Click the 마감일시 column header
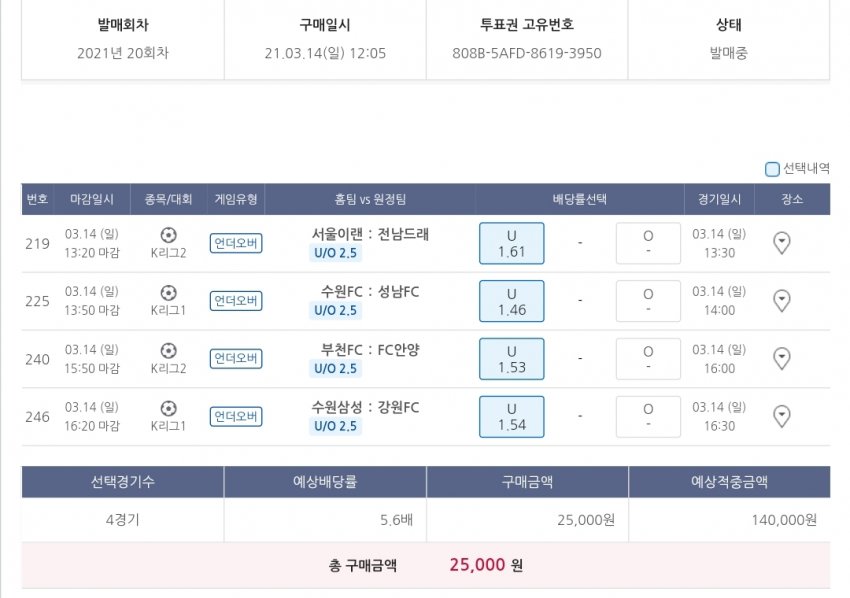 [x=92, y=199]
